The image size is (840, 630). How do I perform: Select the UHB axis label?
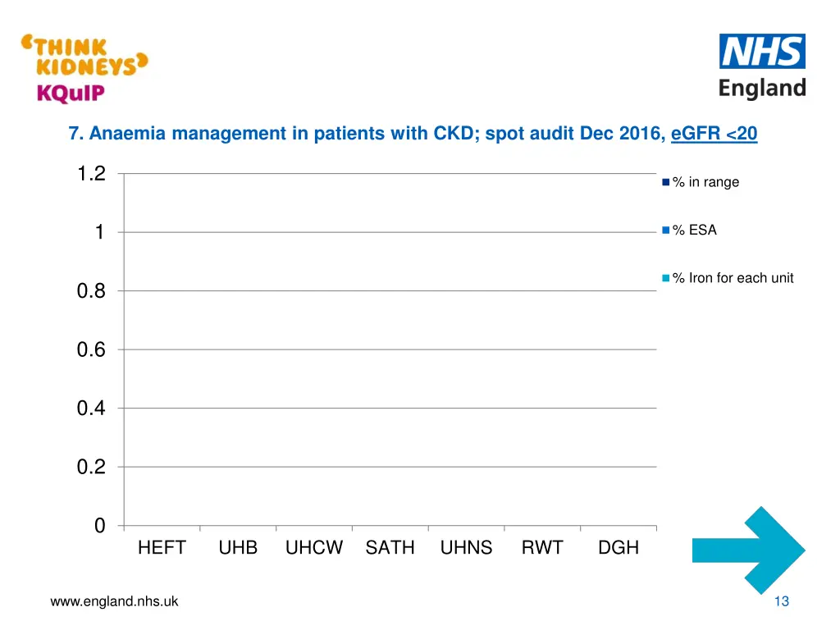click(x=238, y=548)
